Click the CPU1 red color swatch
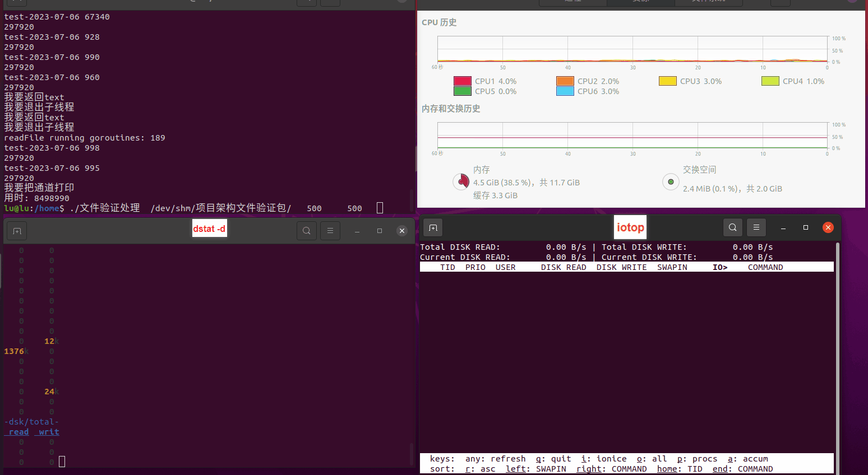Screen dimensions: 868x475 [x=462, y=81]
